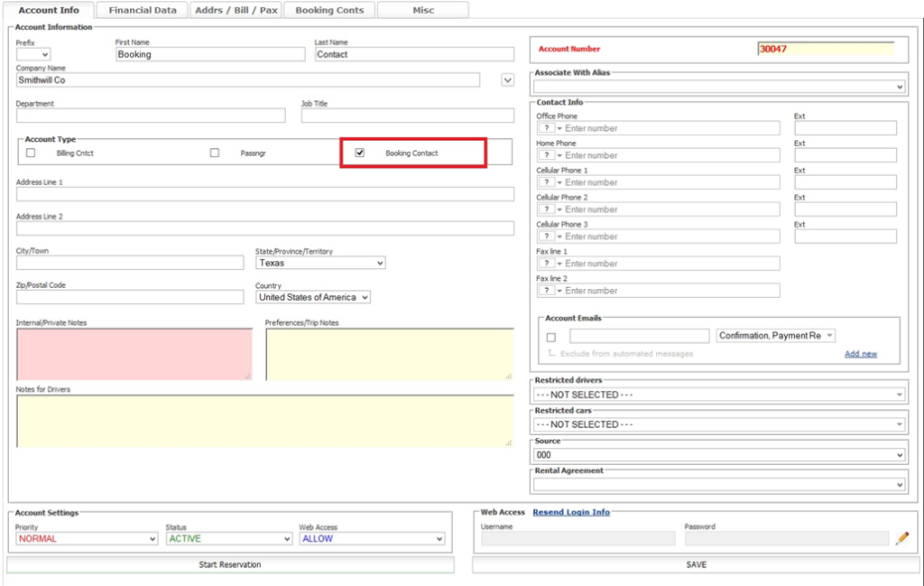Check the Passngr account type box
924x586 pixels.
215,153
